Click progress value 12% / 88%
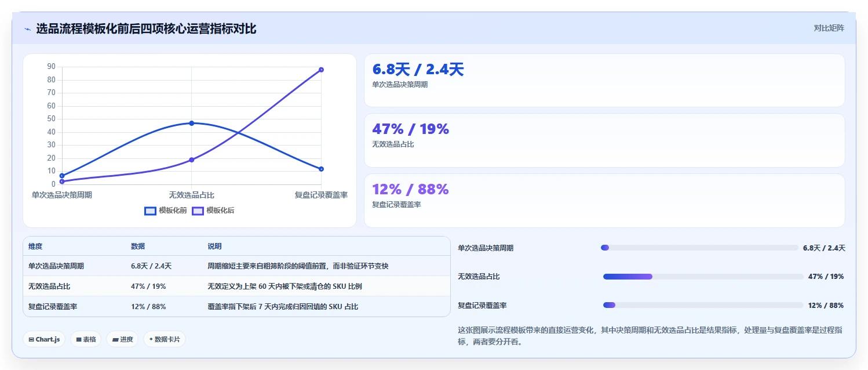Image resolution: width=868 pixels, height=370 pixels. [x=826, y=305]
